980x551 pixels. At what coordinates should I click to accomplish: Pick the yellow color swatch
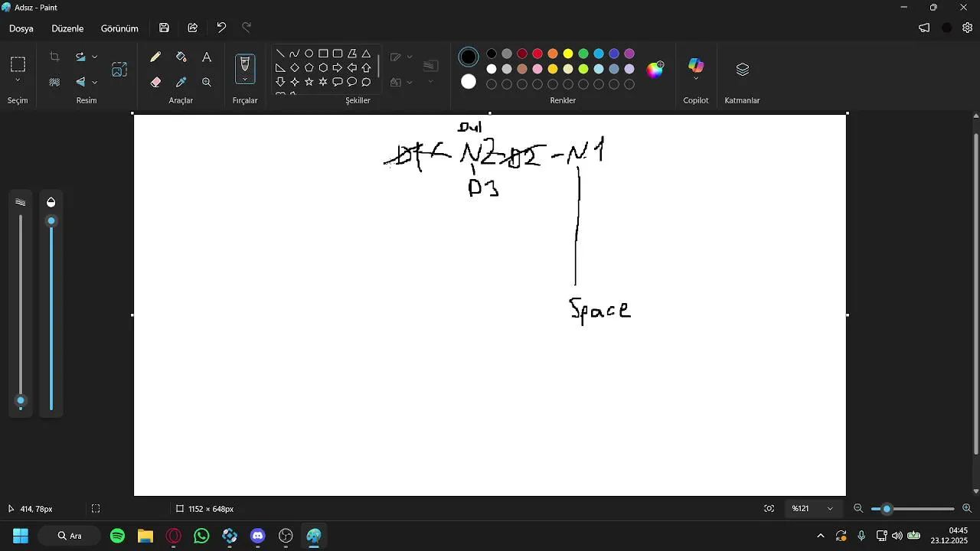(568, 54)
